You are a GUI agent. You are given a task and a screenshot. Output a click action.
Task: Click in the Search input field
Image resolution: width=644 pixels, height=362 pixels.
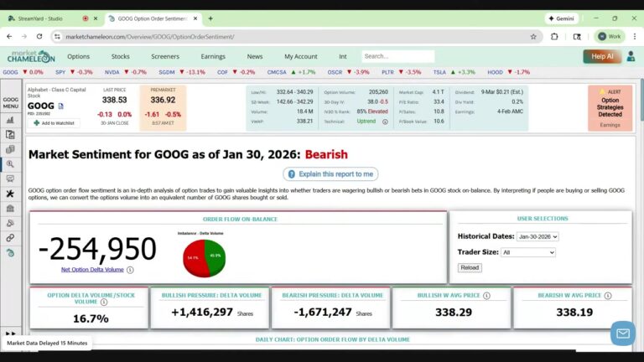point(398,56)
